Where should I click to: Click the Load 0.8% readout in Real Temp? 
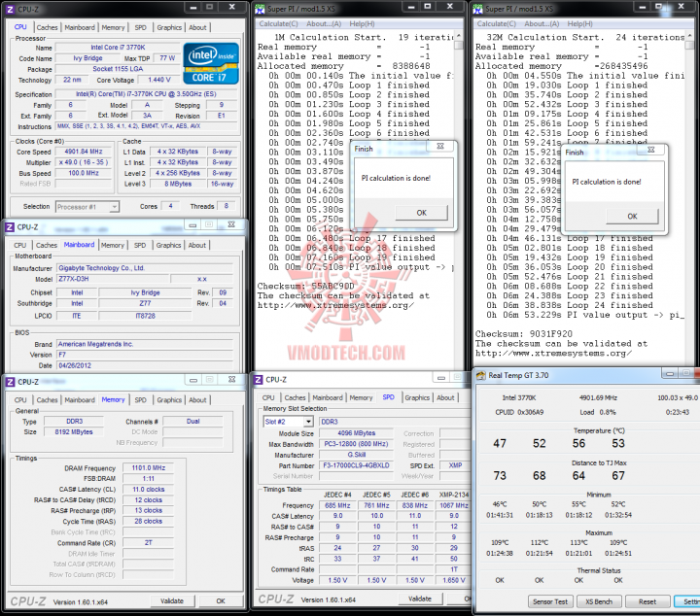coord(598,412)
